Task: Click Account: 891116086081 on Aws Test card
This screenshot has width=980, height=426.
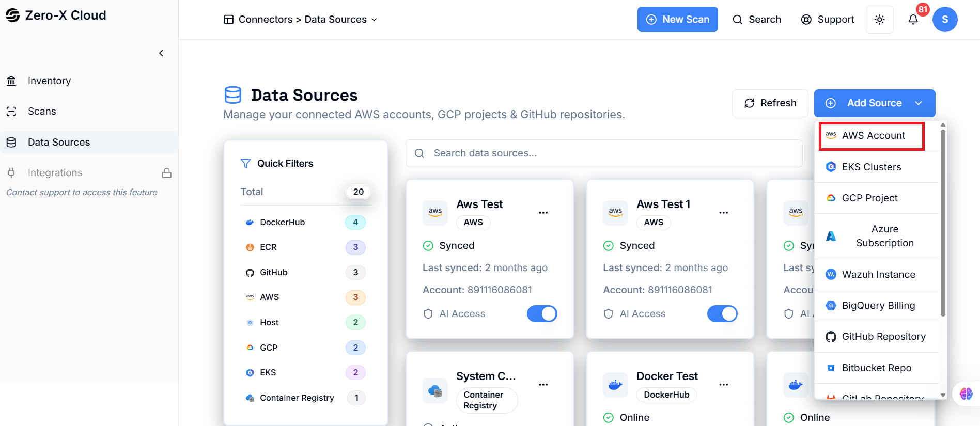Action: [477, 290]
